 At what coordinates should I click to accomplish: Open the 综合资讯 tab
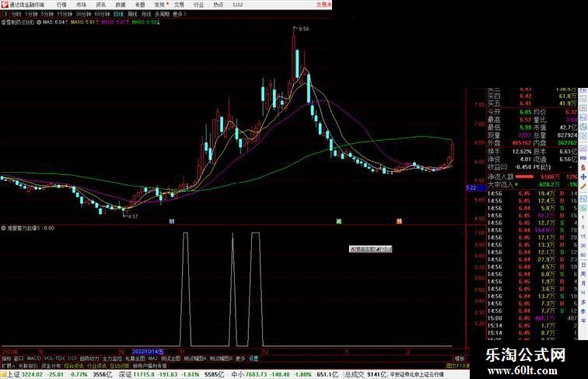(x=74, y=365)
